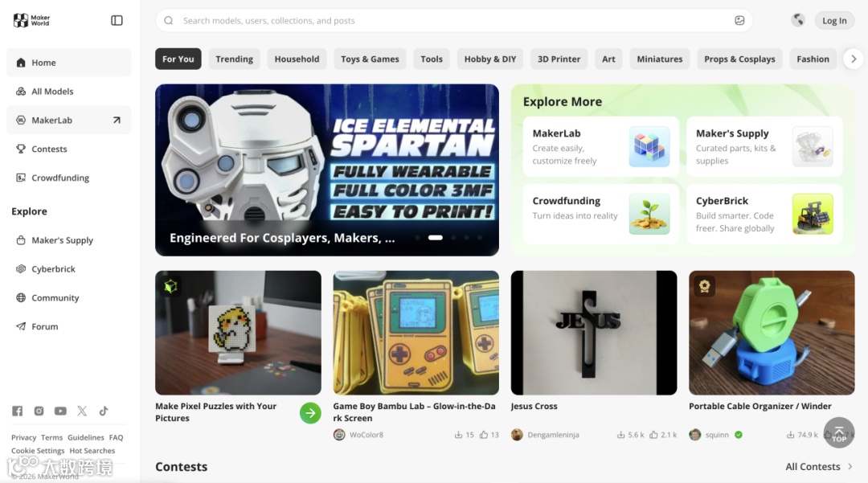Open MakerWorld TikTok icon

point(104,411)
